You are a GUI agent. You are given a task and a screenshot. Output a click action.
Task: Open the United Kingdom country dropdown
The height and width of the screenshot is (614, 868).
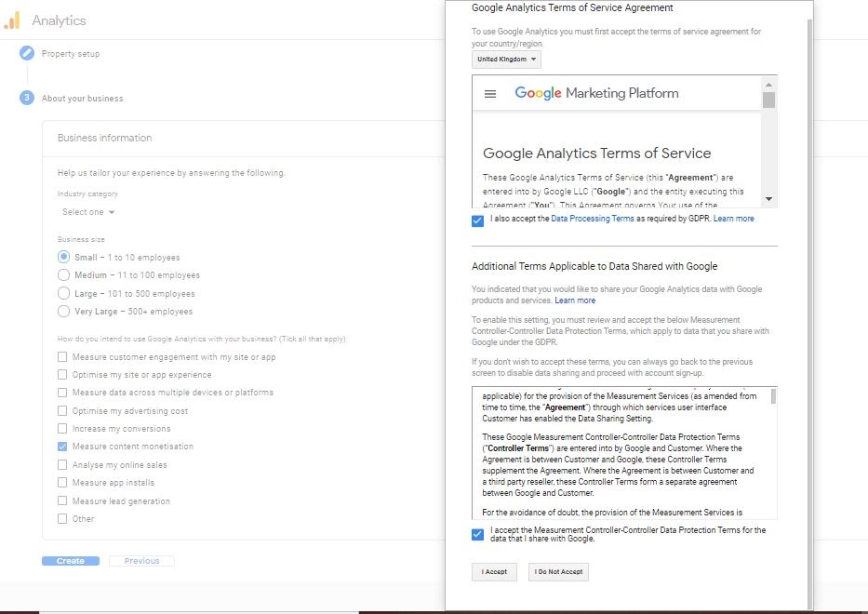click(506, 60)
